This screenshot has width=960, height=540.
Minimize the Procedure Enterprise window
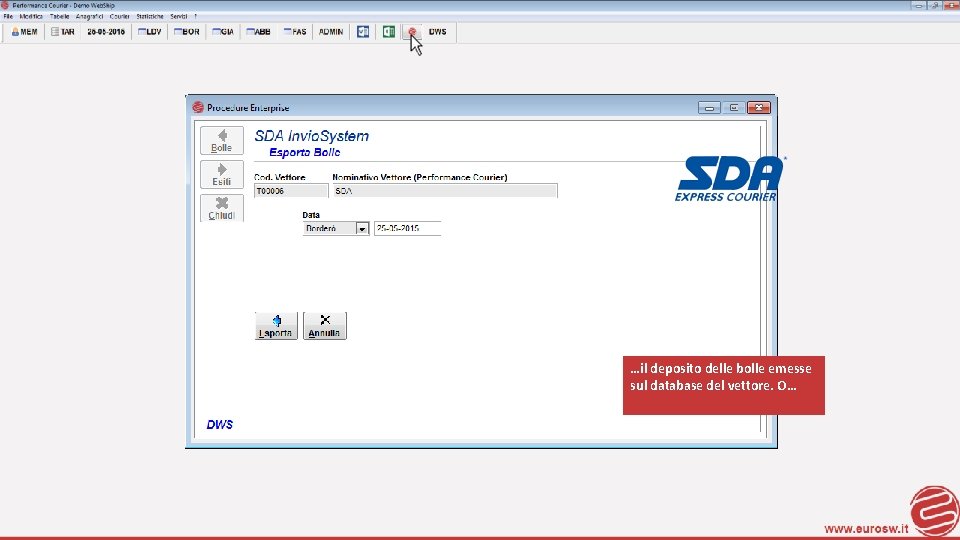709,108
